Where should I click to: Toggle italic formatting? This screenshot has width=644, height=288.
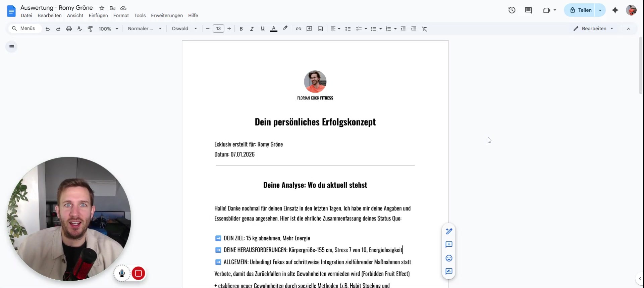pos(252,29)
